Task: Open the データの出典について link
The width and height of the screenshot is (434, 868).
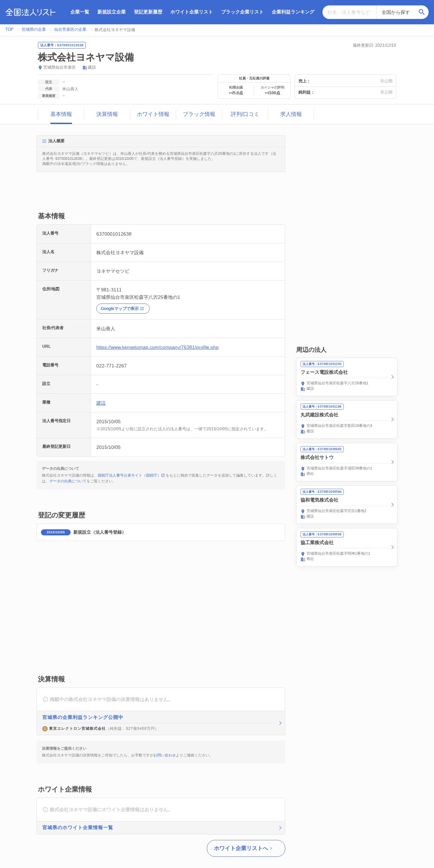Action: point(68,481)
